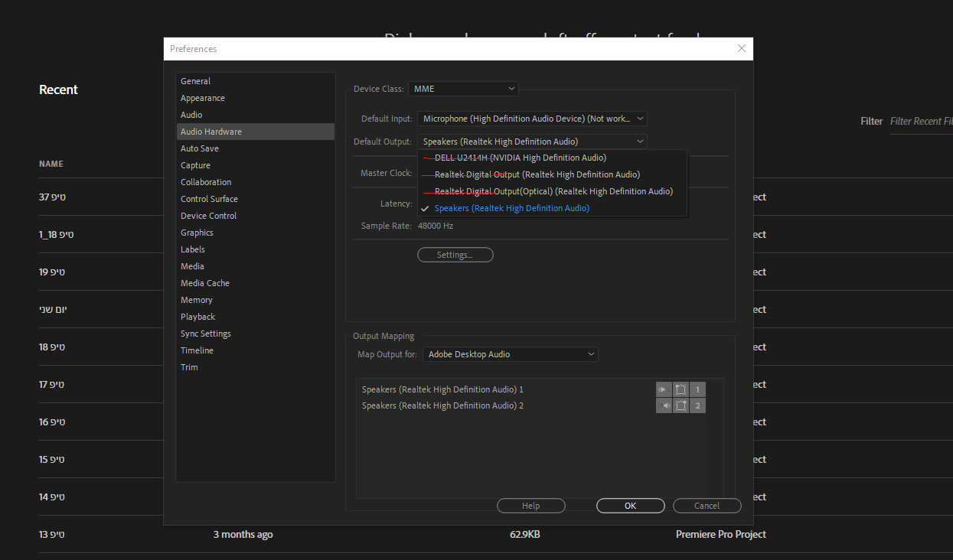Open recent project טיפ 37 in background window
953x560 pixels.
52,197
